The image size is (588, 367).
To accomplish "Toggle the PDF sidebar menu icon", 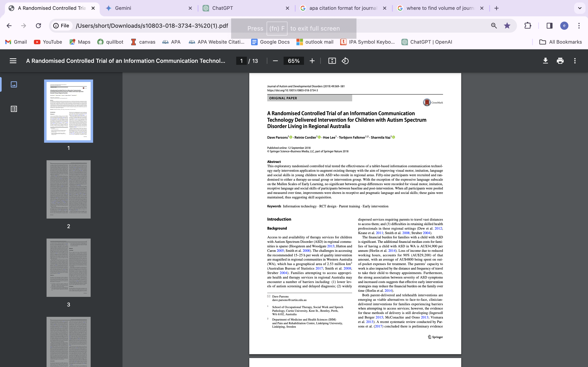I will 13,61.
